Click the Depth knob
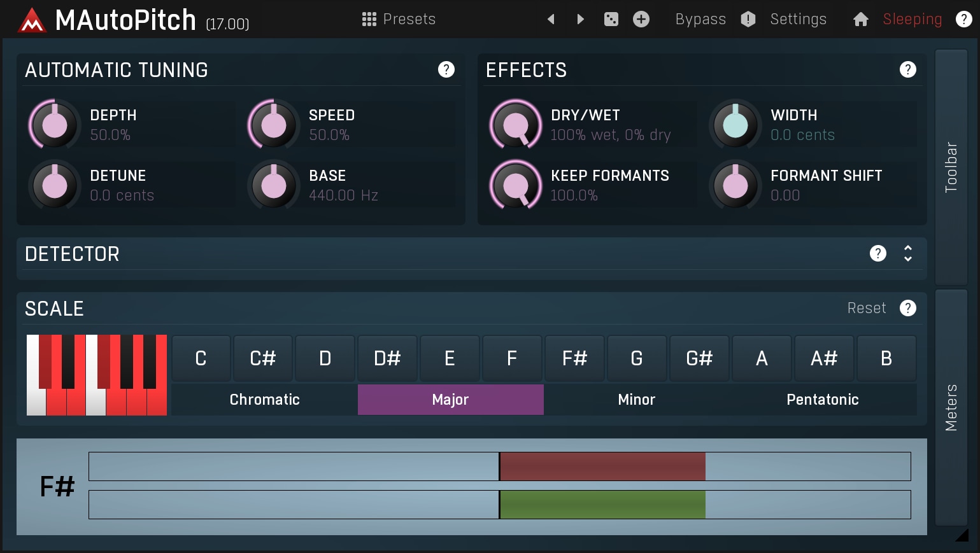The width and height of the screenshot is (980, 553). coord(54,125)
